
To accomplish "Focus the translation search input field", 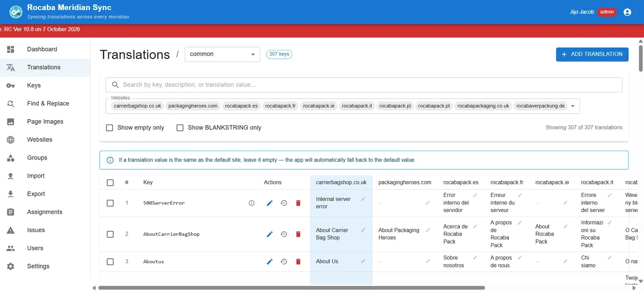I will (x=364, y=85).
